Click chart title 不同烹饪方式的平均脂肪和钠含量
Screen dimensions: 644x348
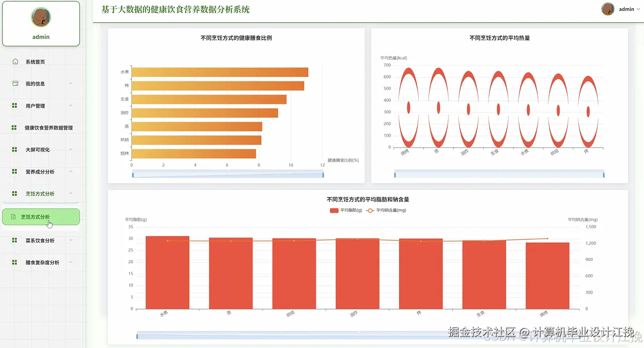click(368, 199)
